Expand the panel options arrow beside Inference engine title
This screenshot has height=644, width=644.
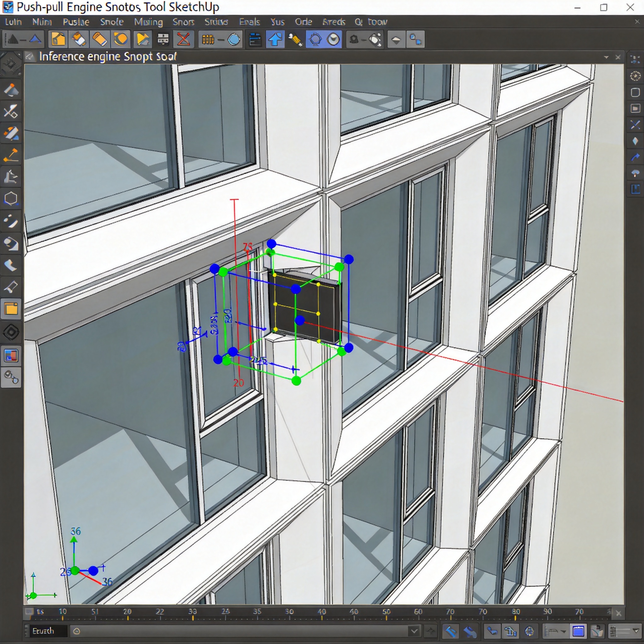606,57
